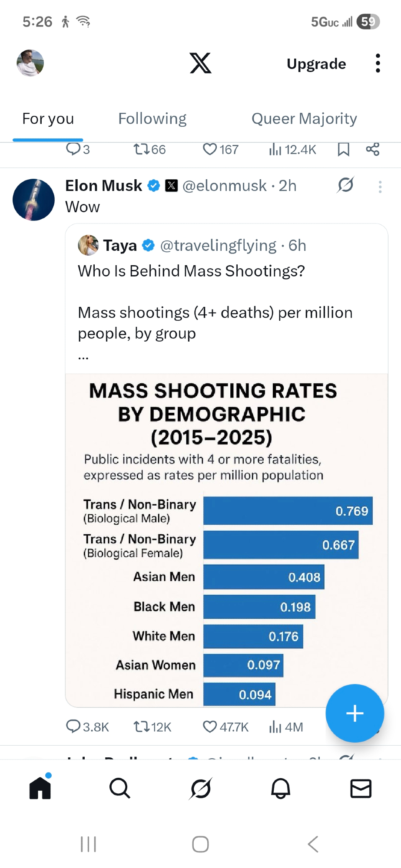Open the notifications bell tab
The width and height of the screenshot is (401, 868).
pos(281,788)
